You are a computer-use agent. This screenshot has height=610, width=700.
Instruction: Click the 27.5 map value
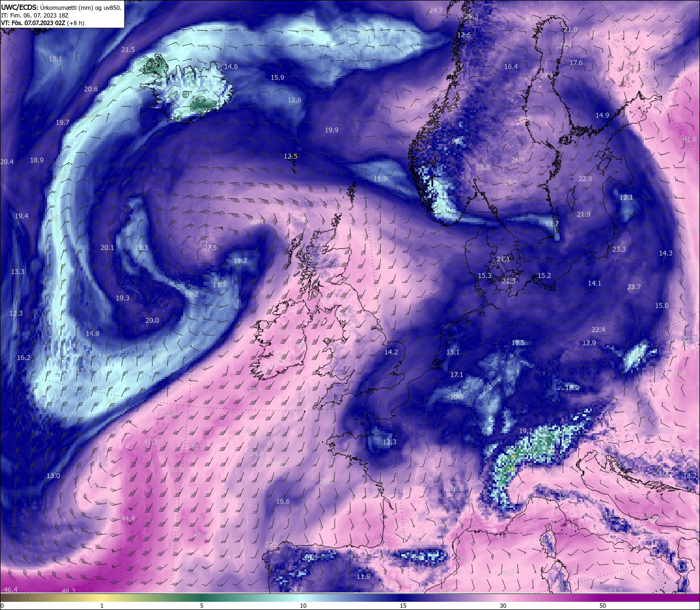point(210,248)
